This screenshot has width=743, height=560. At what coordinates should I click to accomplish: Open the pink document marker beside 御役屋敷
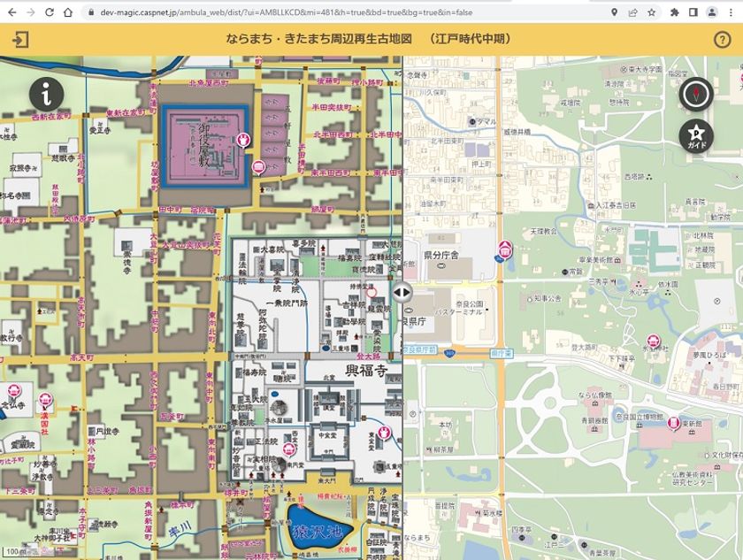(x=258, y=167)
